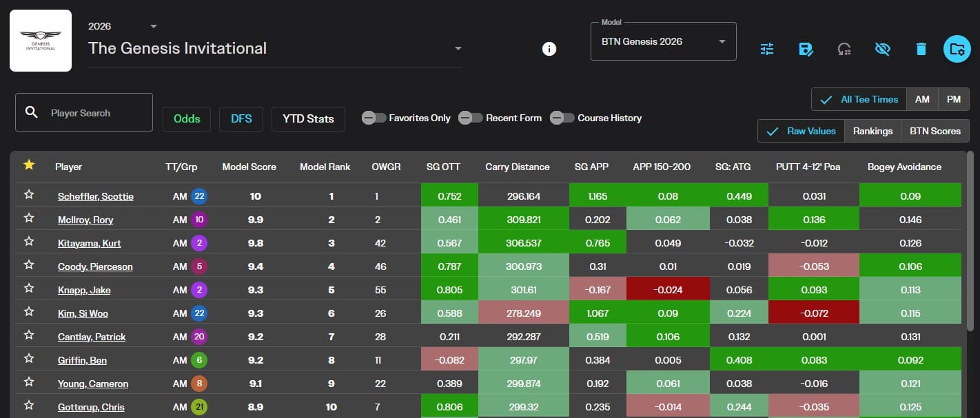980x418 pixels.
Task: Open Gotterup, Chris player link
Action: [x=91, y=407]
